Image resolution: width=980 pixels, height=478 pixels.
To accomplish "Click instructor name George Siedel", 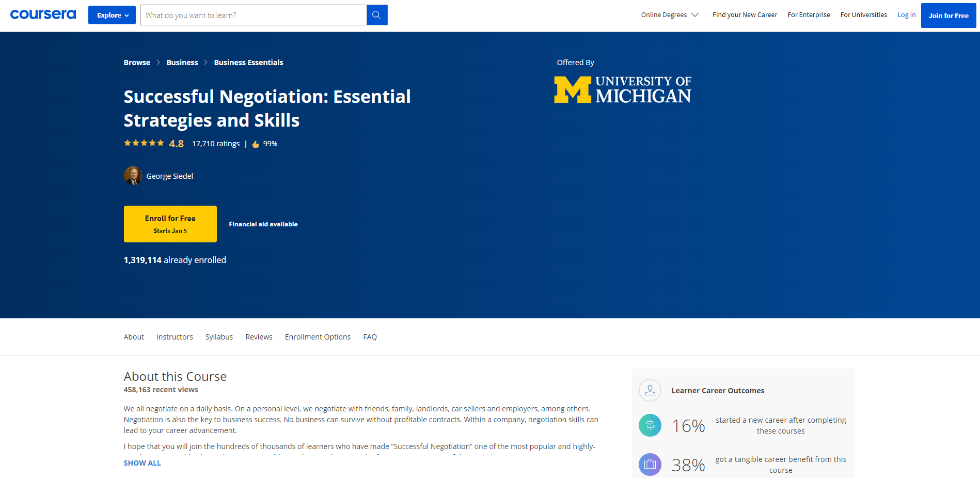I will [x=170, y=176].
